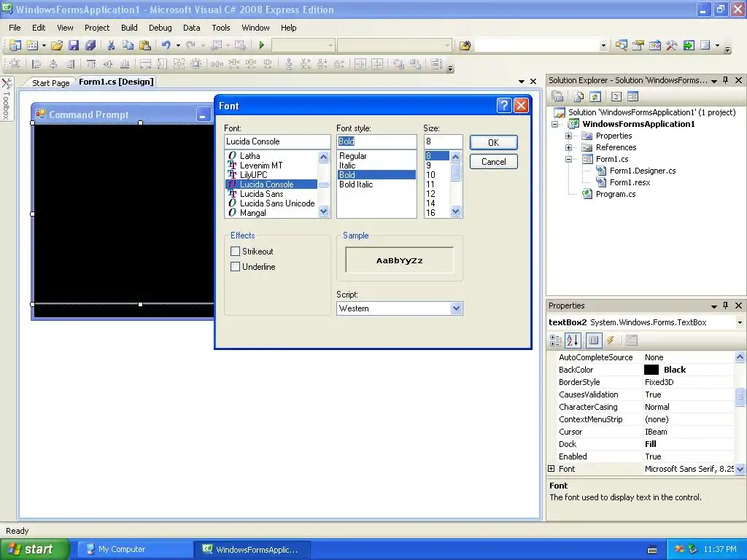
Task: Open the Tools menu
Action: coord(220,28)
